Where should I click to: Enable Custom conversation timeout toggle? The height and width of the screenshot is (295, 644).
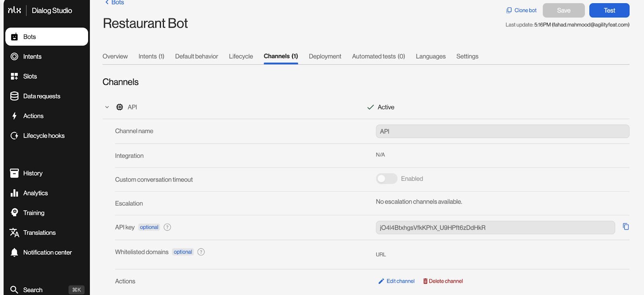coord(386,179)
